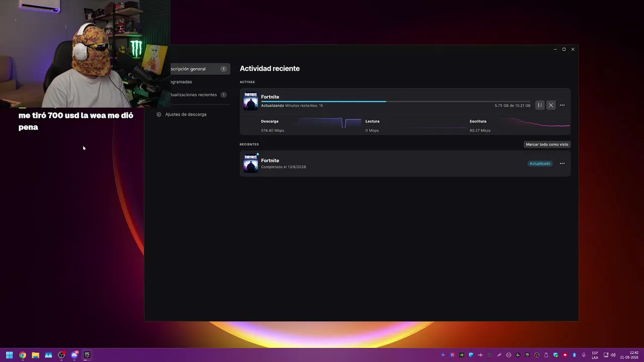The width and height of the screenshot is (644, 362).
Task: Open Actualizaciones recientes in sidebar
Action: tap(200, 95)
